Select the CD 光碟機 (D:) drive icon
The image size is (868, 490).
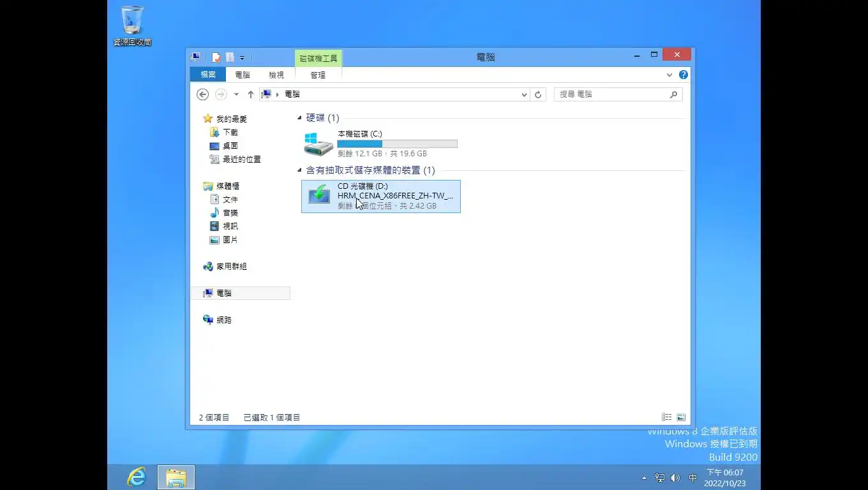(318, 195)
